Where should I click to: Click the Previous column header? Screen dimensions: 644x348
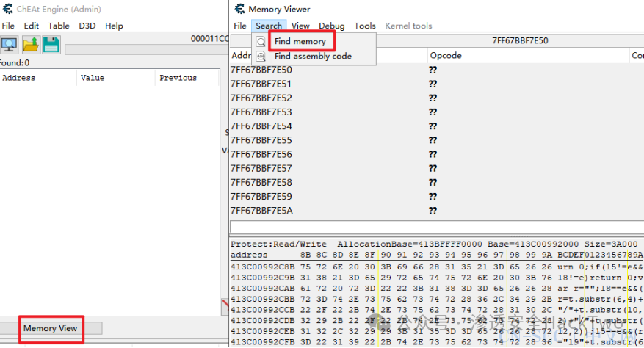[187, 78]
